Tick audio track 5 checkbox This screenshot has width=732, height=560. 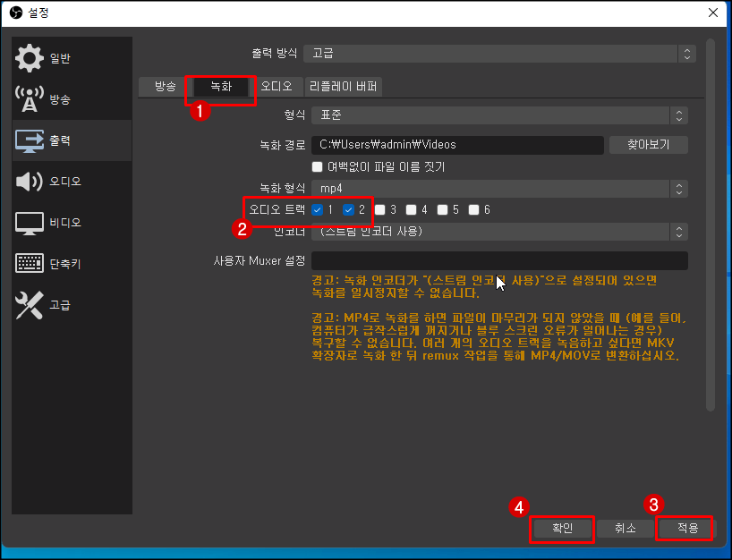point(443,210)
